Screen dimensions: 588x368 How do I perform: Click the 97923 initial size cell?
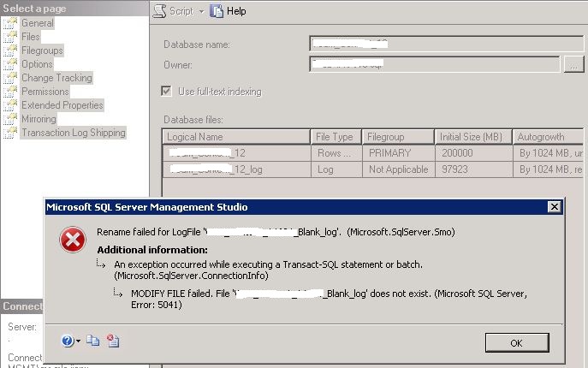[x=473, y=169]
